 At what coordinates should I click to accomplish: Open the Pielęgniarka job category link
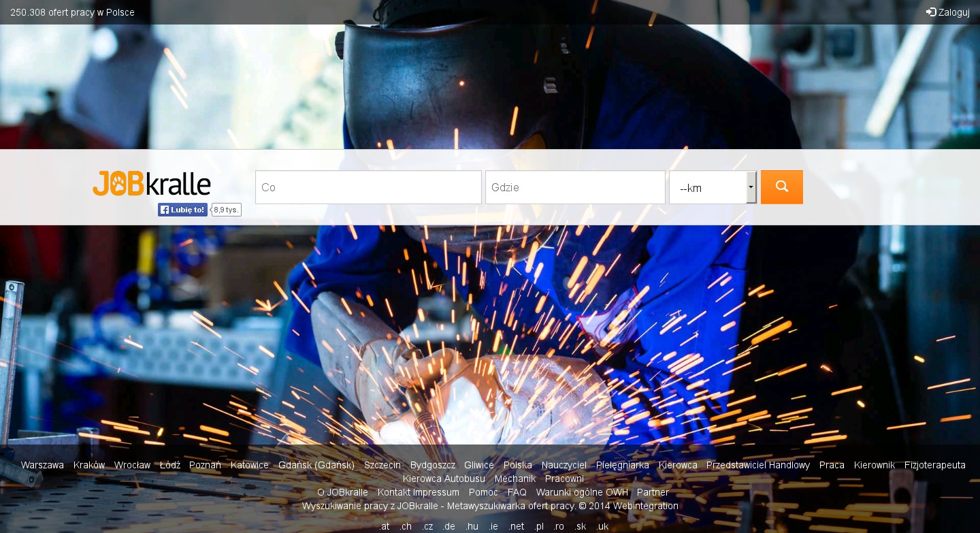622,465
